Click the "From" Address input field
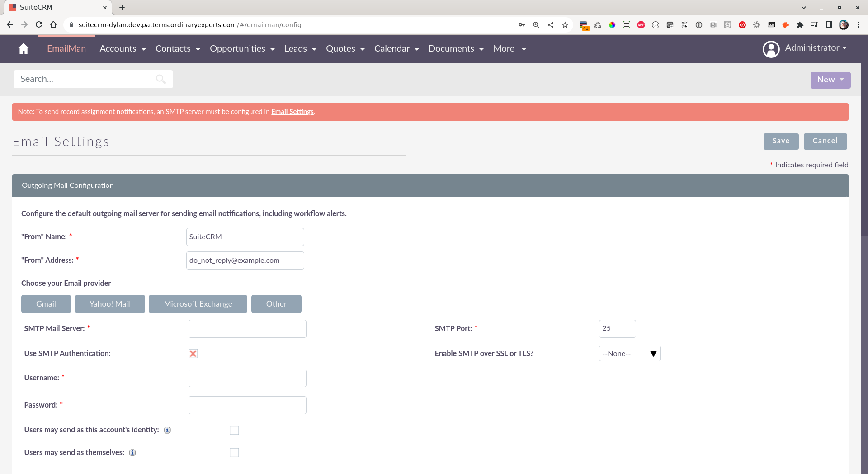 (245, 261)
